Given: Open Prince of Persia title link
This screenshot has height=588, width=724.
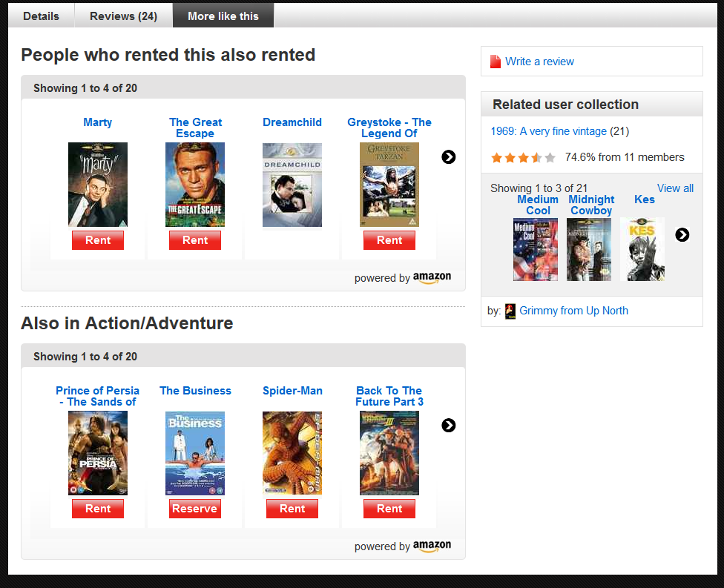Looking at the screenshot, I should [x=97, y=396].
